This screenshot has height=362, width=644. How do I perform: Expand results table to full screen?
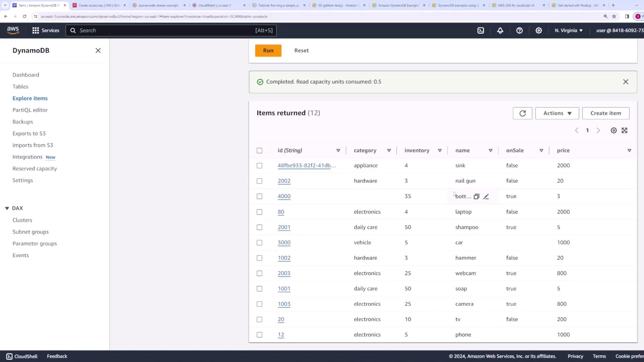coord(624,131)
